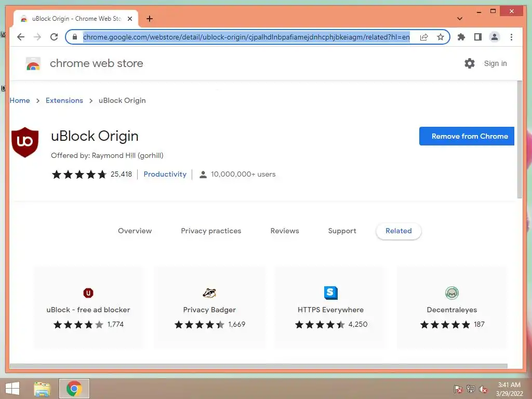Click the Decentraleyes title
Viewport: 532px width, 399px height.
pyautogui.click(x=452, y=310)
